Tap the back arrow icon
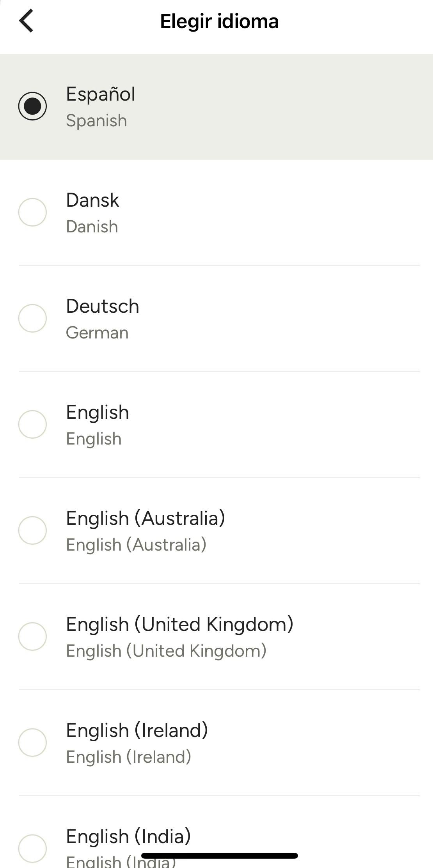 pyautogui.click(x=26, y=21)
